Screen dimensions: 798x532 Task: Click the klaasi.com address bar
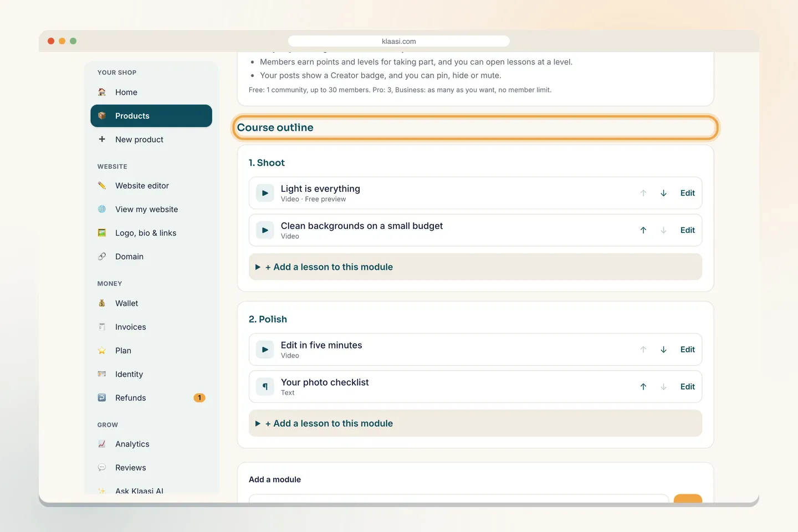[x=399, y=41]
